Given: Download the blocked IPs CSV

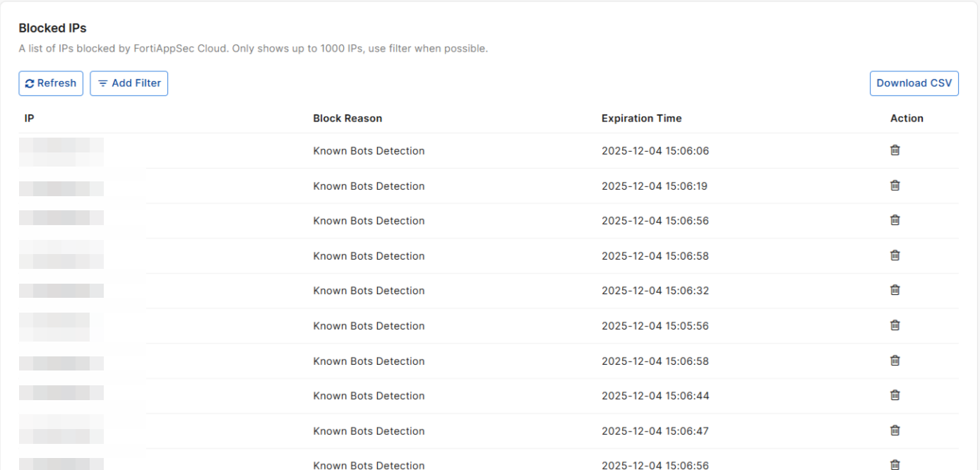Looking at the screenshot, I should pyautogui.click(x=914, y=83).
